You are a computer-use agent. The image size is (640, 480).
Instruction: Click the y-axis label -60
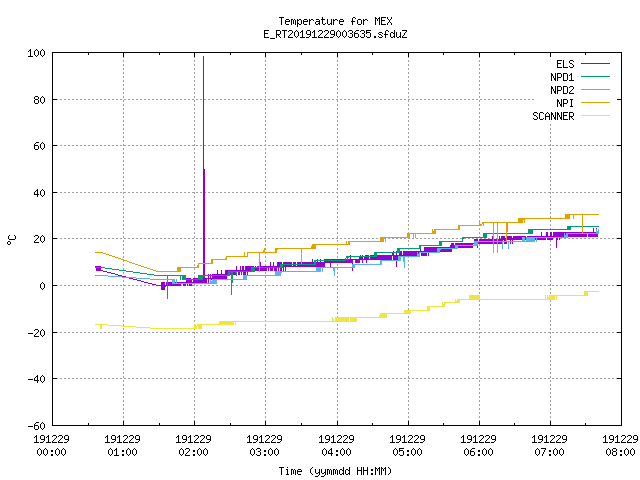click(36, 426)
